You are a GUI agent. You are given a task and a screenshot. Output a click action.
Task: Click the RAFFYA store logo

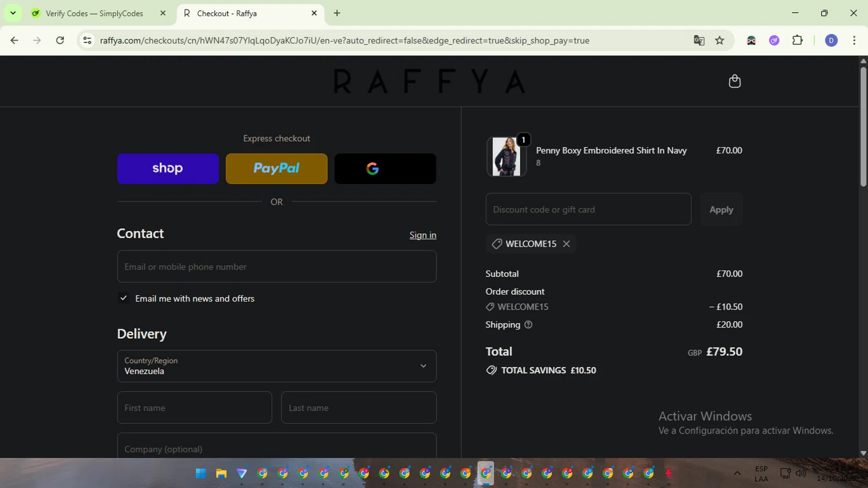pyautogui.click(x=429, y=82)
